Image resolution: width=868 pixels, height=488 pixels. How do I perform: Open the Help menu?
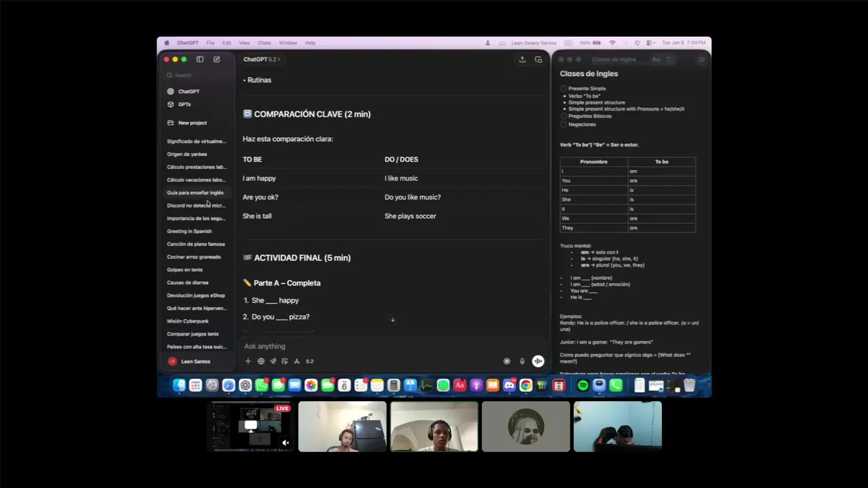pos(310,43)
